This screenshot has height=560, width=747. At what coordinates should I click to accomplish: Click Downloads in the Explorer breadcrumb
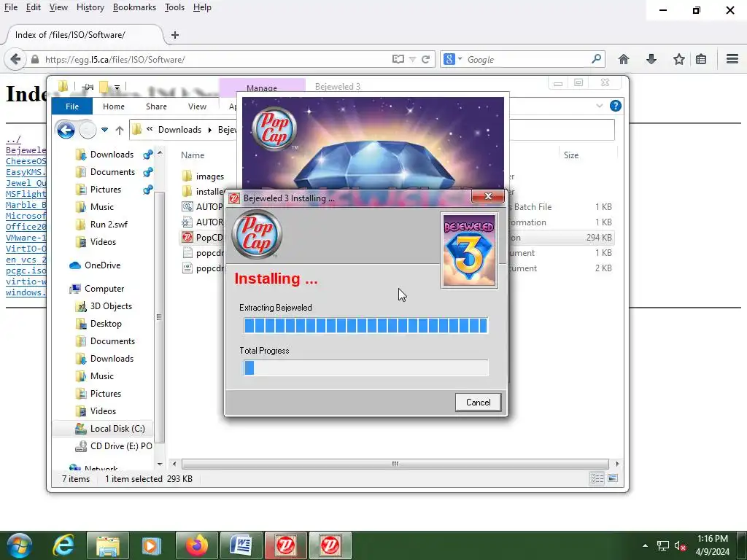[179, 130]
